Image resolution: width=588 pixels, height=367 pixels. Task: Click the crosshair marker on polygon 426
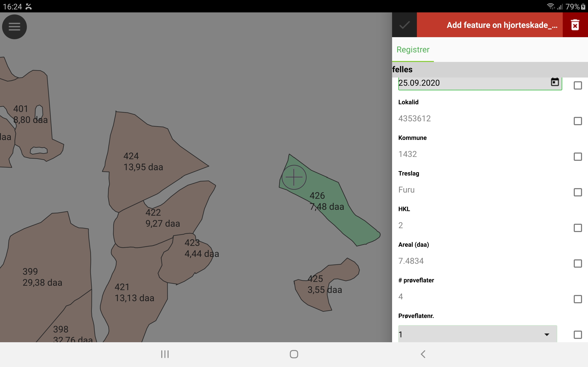pyautogui.click(x=294, y=177)
